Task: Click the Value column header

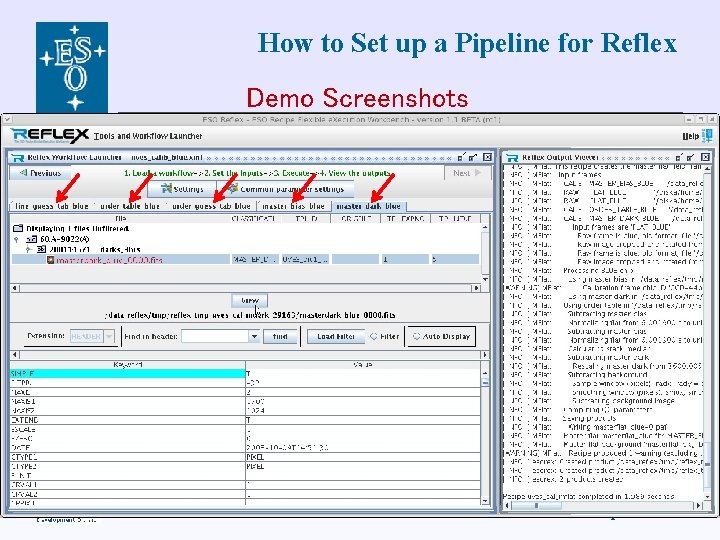Action: pyautogui.click(x=363, y=365)
